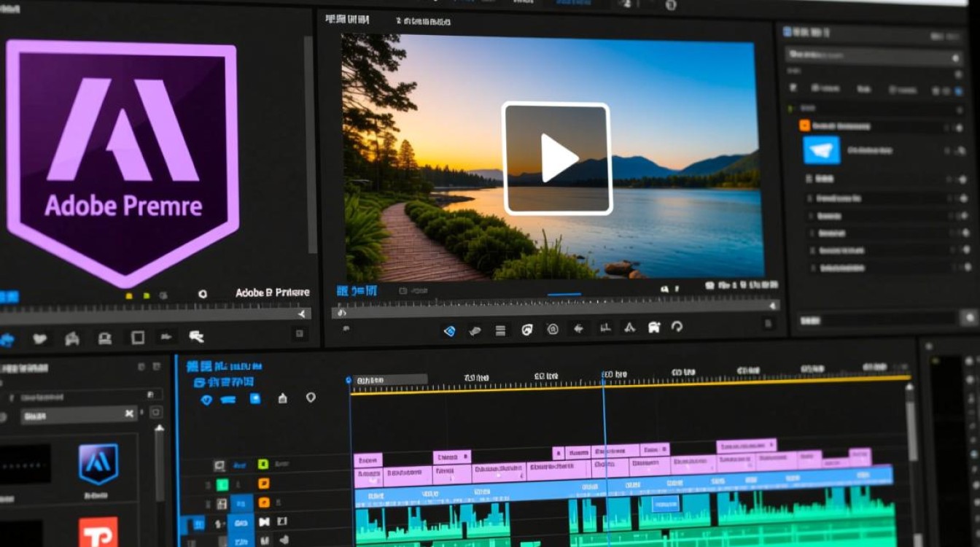The height and width of the screenshot is (547, 980).
Task: Click the up arrow on the bin scrollbar
Action: coord(159,429)
